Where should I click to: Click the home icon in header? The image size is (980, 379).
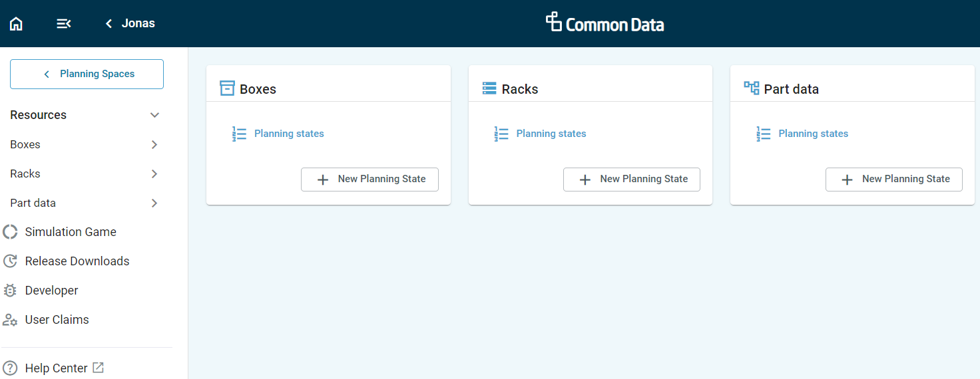click(16, 24)
